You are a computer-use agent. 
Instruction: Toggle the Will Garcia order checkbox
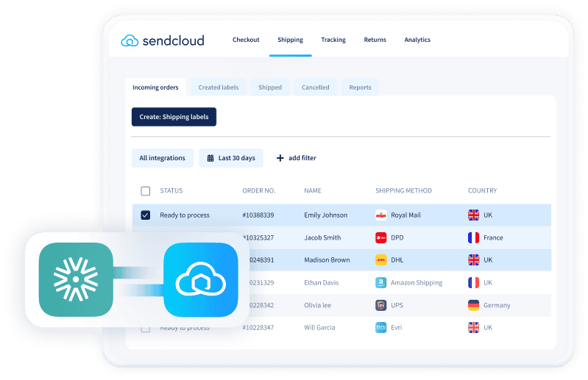(x=146, y=329)
